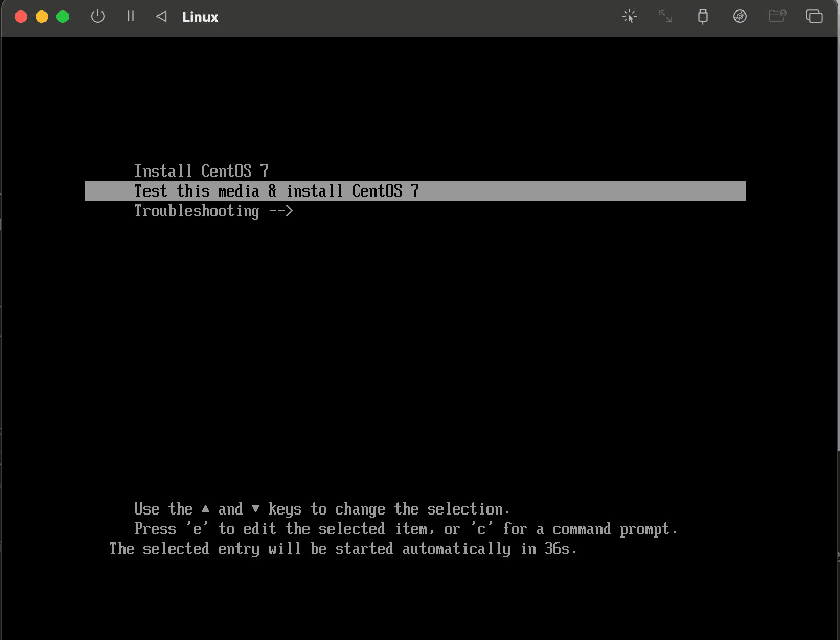The width and height of the screenshot is (840, 640).
Task: Click the Linux window title
Action: coord(200,17)
